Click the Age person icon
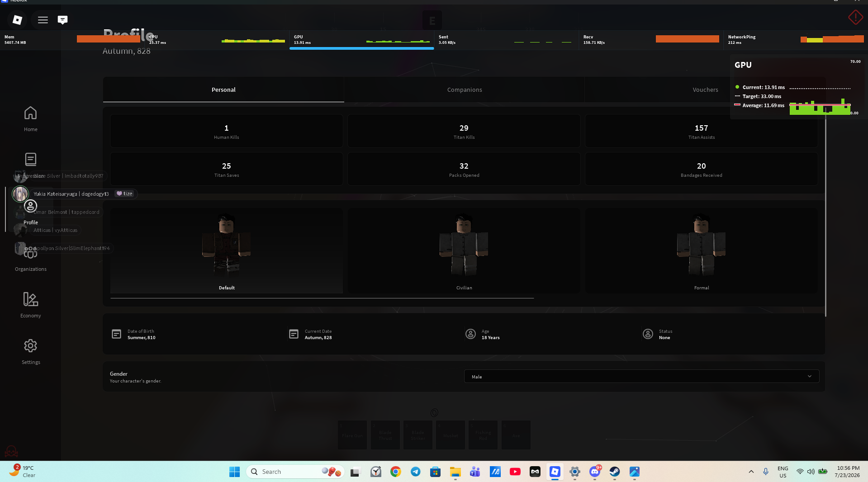The height and width of the screenshot is (482, 868). click(470, 334)
